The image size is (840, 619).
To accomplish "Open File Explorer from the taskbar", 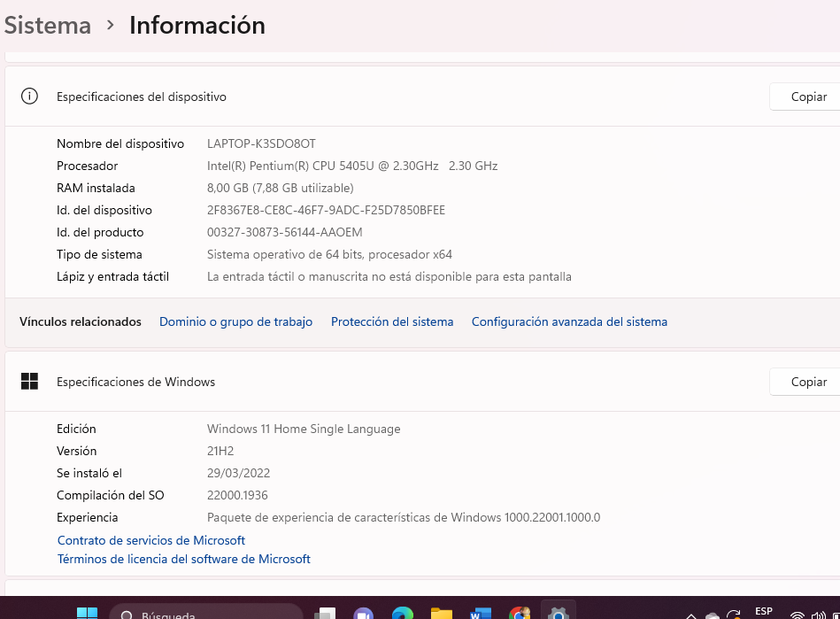I will (x=442, y=614).
